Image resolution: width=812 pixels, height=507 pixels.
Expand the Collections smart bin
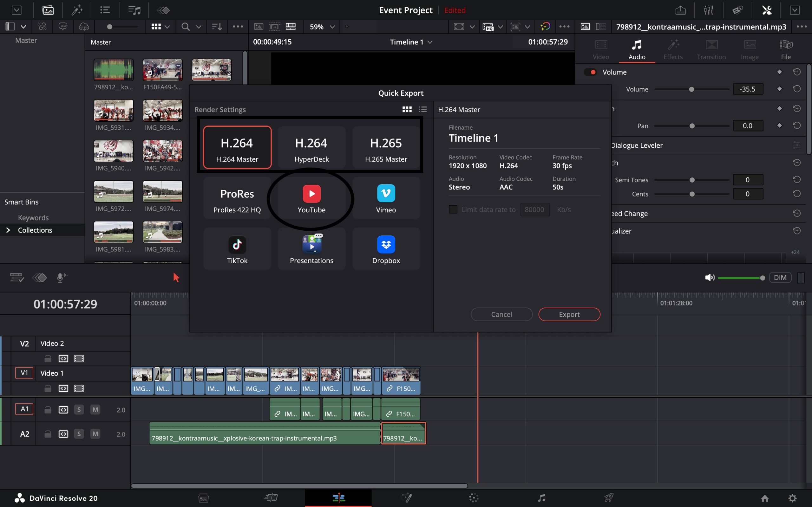click(8, 230)
